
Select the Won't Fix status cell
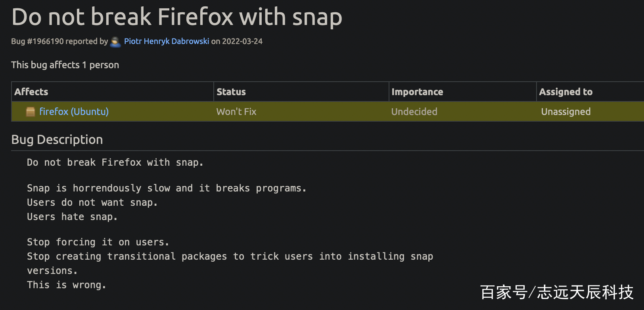[x=236, y=112]
